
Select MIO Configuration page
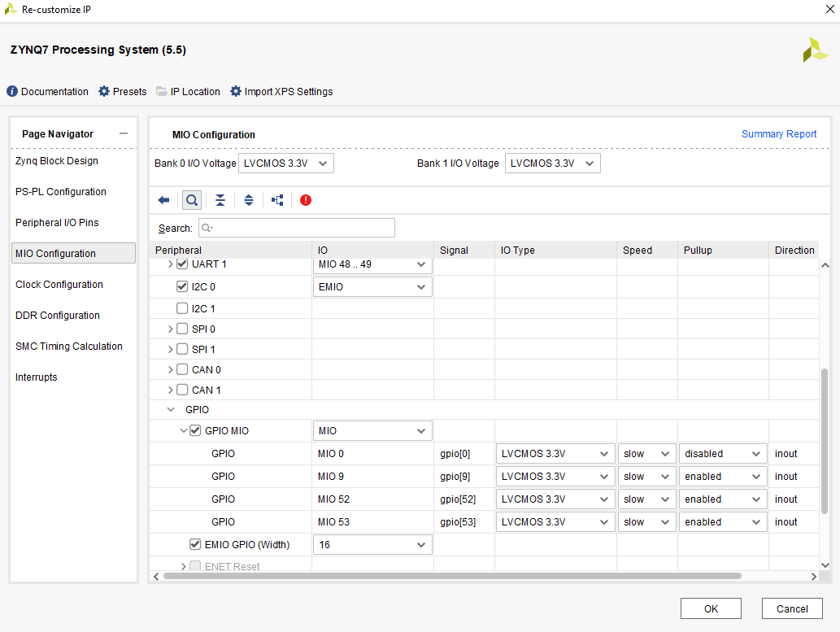pos(73,253)
